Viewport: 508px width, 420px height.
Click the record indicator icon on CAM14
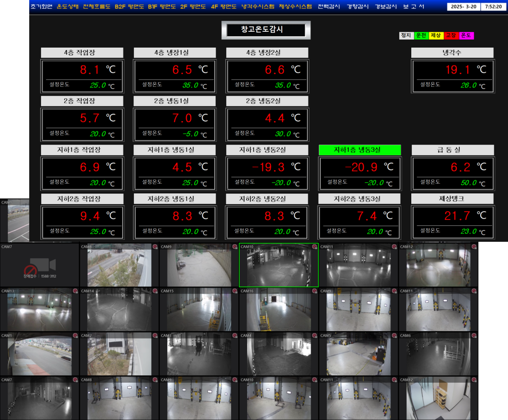pyautogui.click(x=155, y=291)
